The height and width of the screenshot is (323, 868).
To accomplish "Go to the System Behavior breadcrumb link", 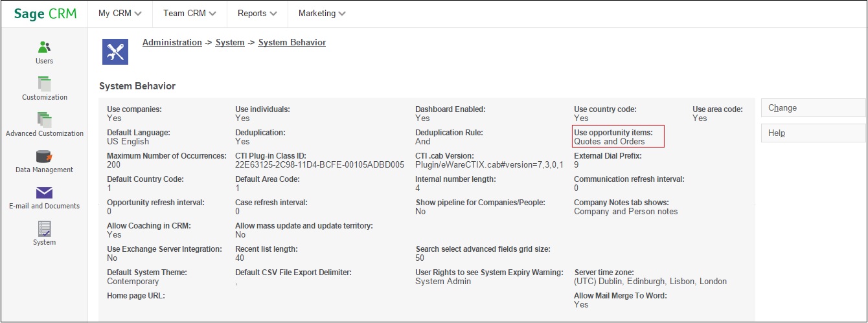I will click(291, 43).
